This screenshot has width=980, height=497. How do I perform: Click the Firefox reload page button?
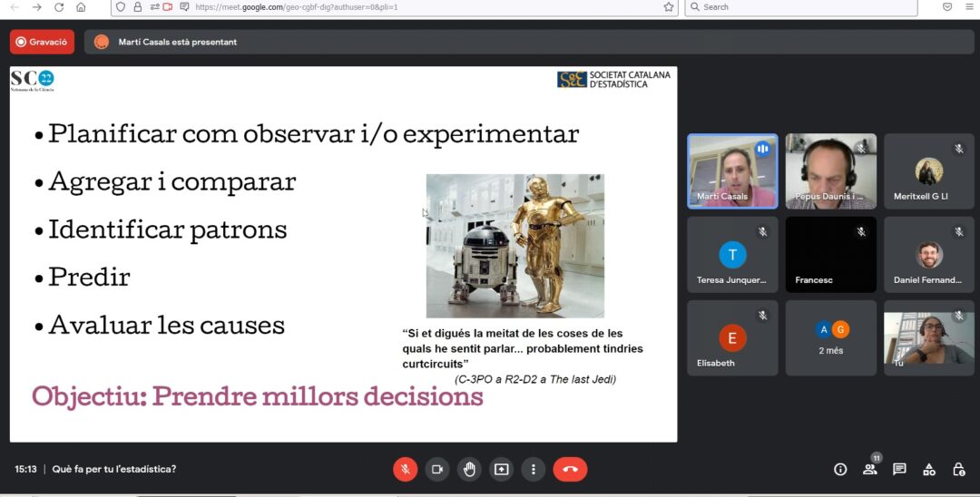tap(59, 7)
